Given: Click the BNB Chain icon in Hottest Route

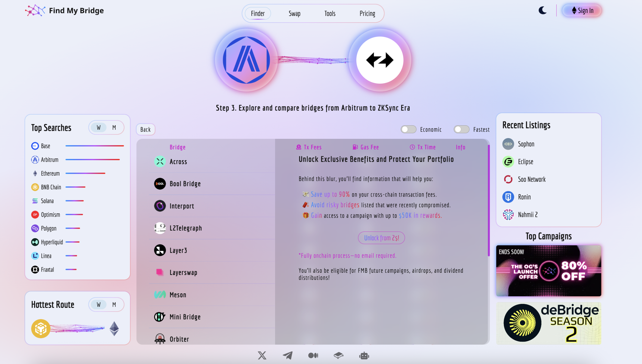Looking at the screenshot, I should tap(41, 328).
